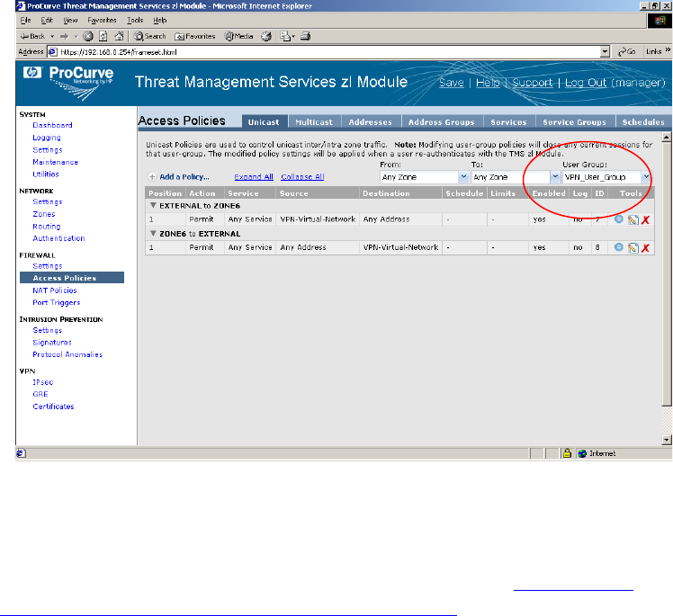Click the Internet zone globe in status bar
Viewport: 673px width, 616px height.
pos(582,453)
